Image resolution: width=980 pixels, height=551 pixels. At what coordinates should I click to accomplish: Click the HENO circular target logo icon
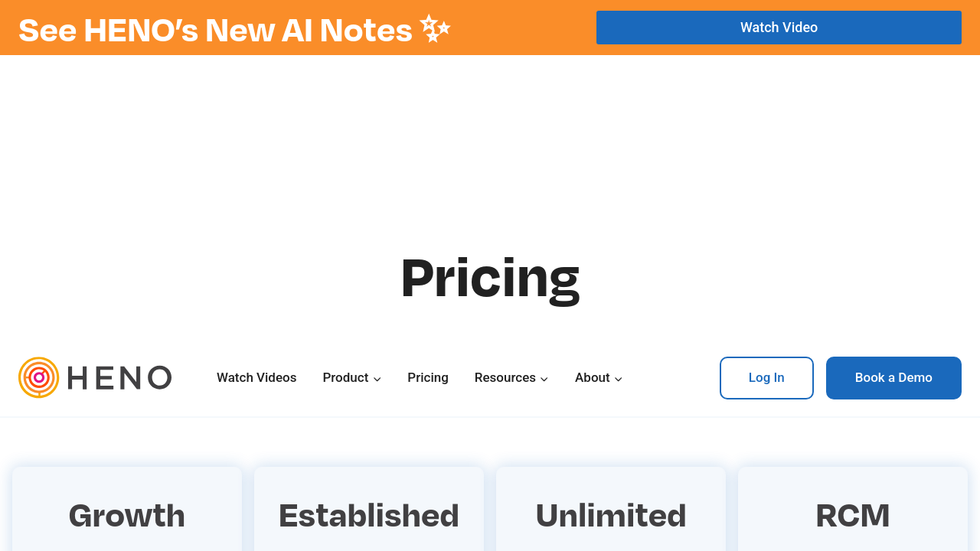(x=39, y=377)
